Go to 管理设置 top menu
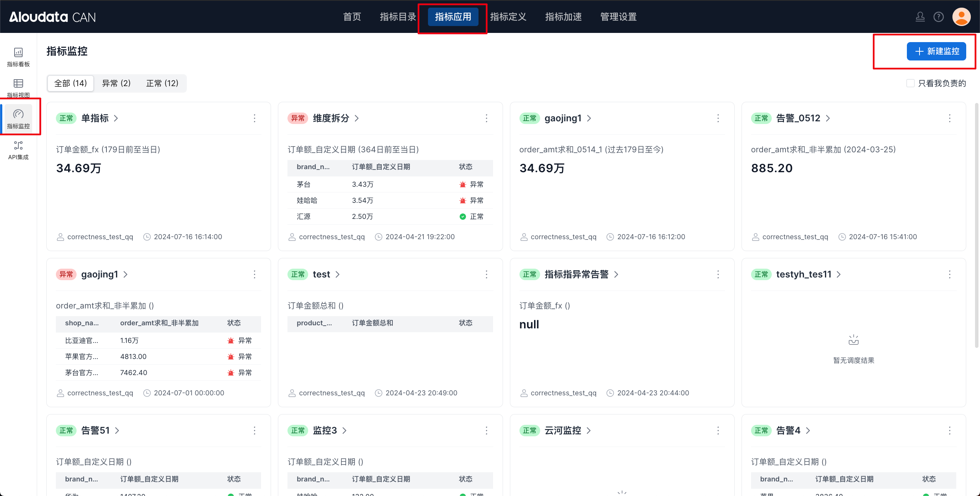This screenshot has width=980, height=496. 618,17
